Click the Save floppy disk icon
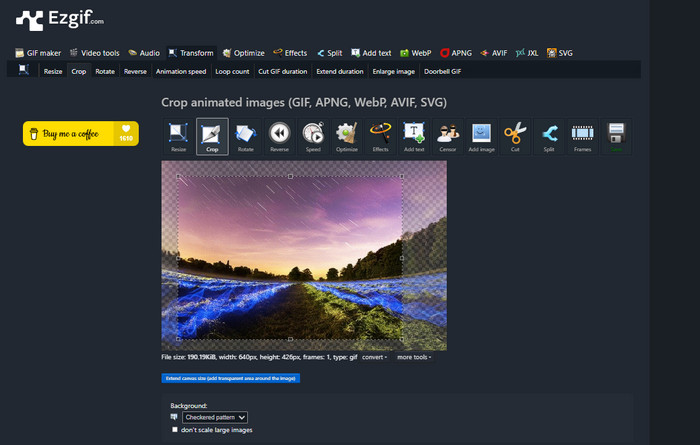This screenshot has width=700, height=445. click(616, 137)
